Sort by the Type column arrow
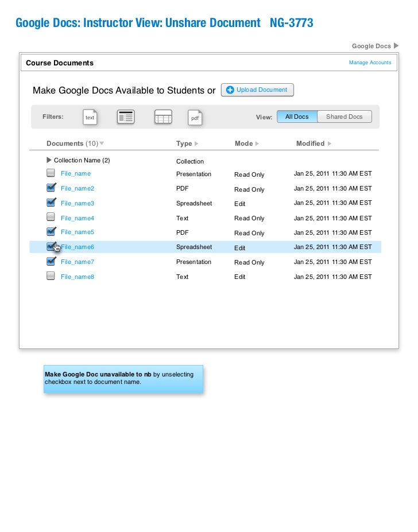 [196, 143]
